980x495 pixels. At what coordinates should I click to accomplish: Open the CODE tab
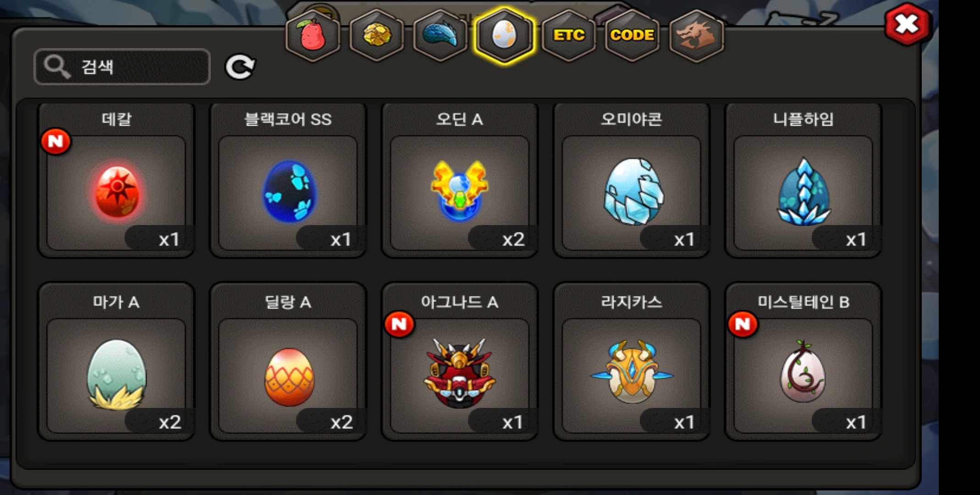coord(632,36)
